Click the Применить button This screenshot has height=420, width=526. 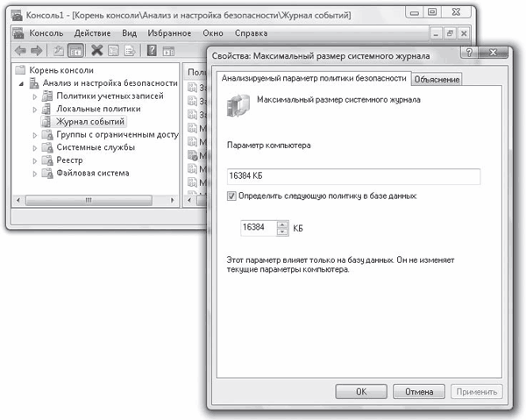tap(477, 391)
